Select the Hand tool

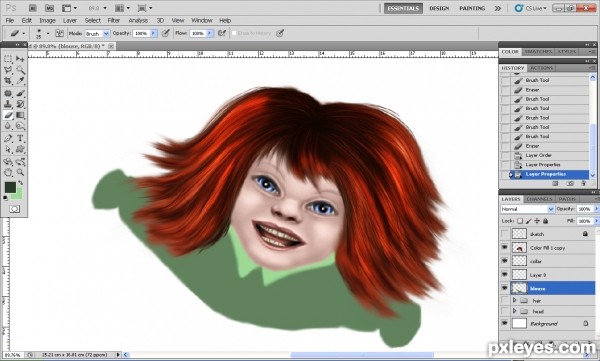(x=8, y=172)
